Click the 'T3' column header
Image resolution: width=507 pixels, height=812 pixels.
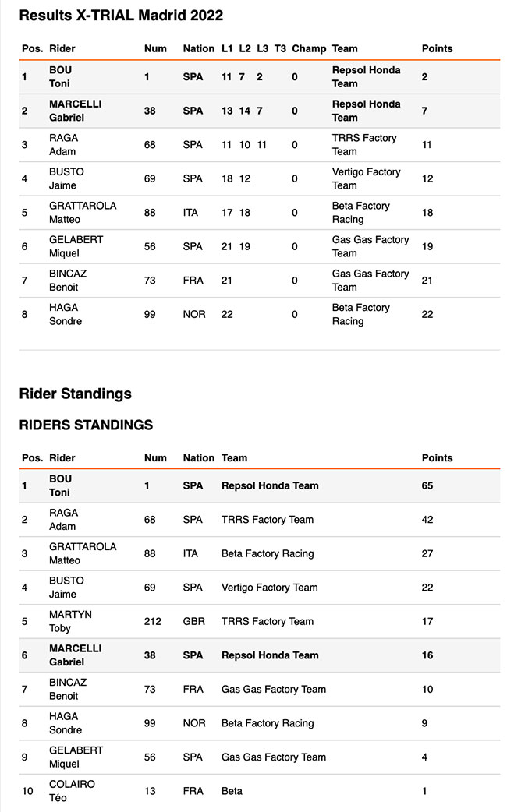pyautogui.click(x=280, y=48)
